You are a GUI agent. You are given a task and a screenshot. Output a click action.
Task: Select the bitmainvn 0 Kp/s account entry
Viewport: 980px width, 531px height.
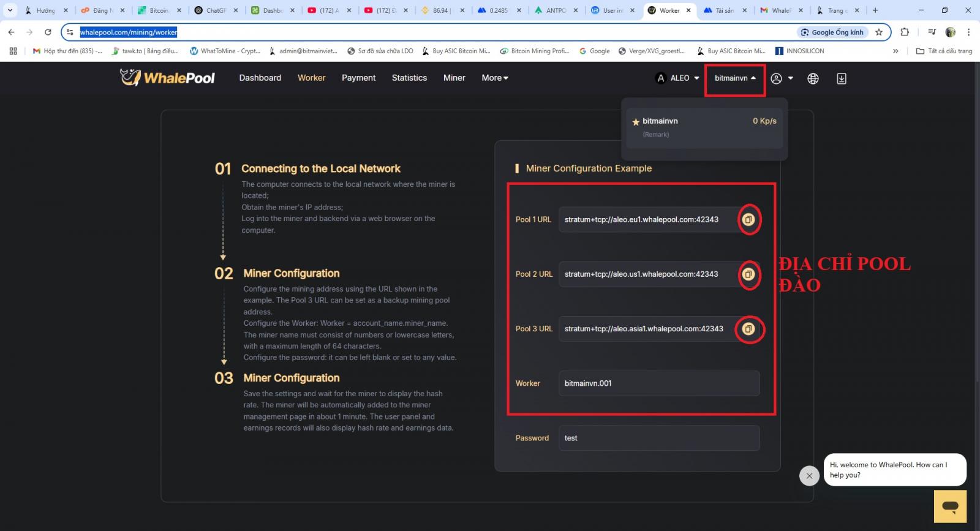(x=704, y=127)
